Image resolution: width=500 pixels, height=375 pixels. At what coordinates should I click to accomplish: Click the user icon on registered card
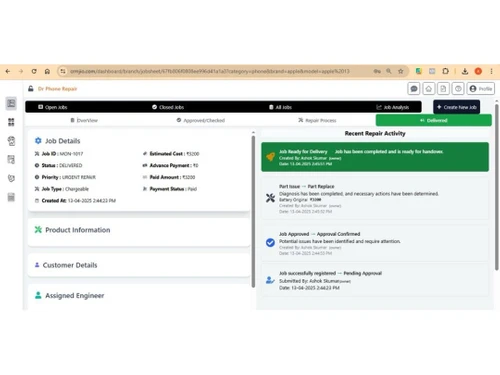pyautogui.click(x=270, y=280)
